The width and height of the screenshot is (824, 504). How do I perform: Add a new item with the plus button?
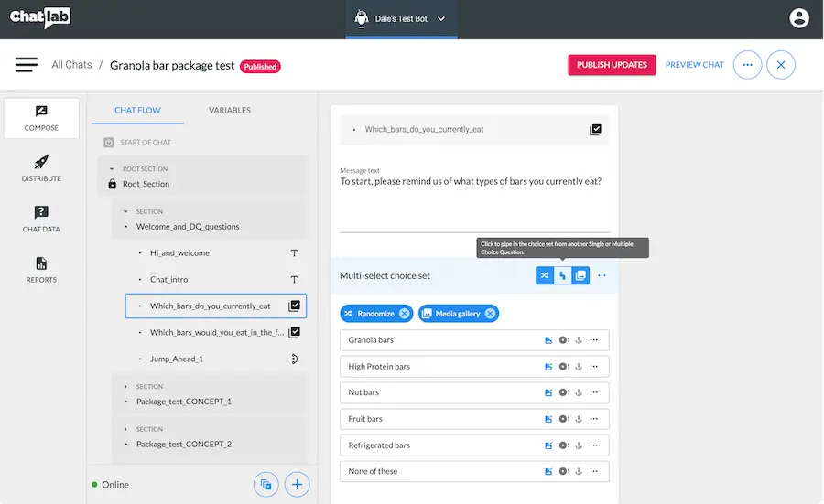[x=297, y=484]
